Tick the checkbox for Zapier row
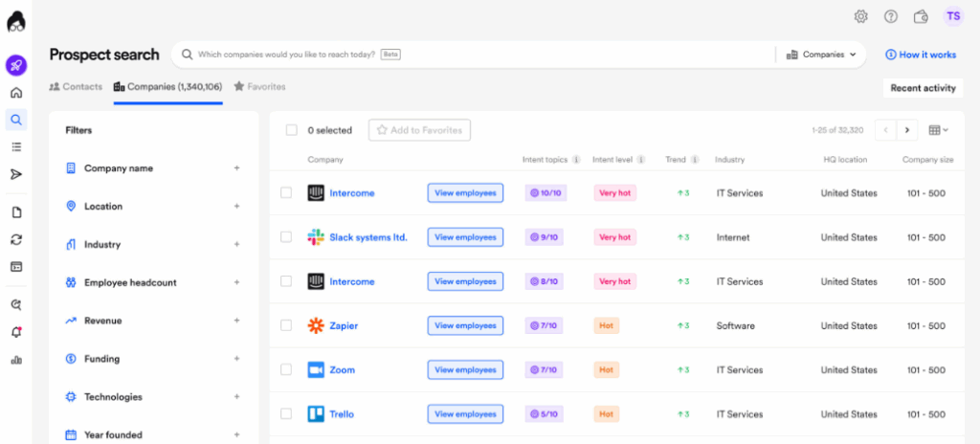The image size is (980, 444). [x=286, y=325]
